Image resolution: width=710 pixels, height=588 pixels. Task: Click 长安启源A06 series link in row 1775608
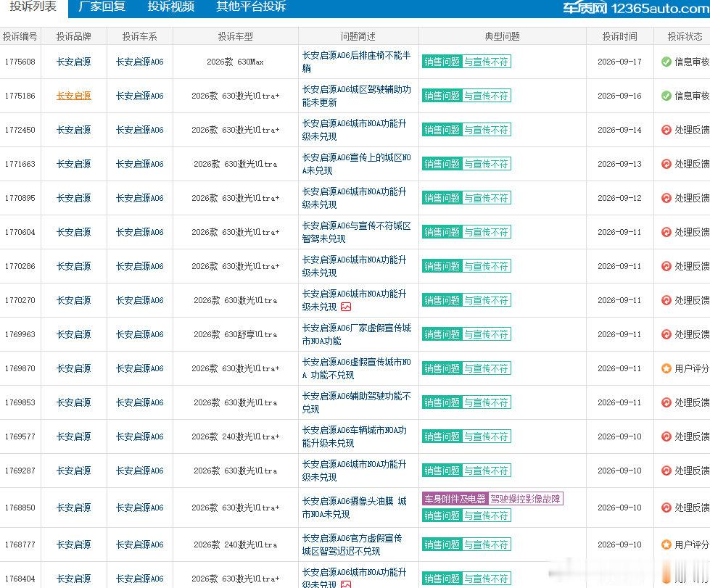139,62
